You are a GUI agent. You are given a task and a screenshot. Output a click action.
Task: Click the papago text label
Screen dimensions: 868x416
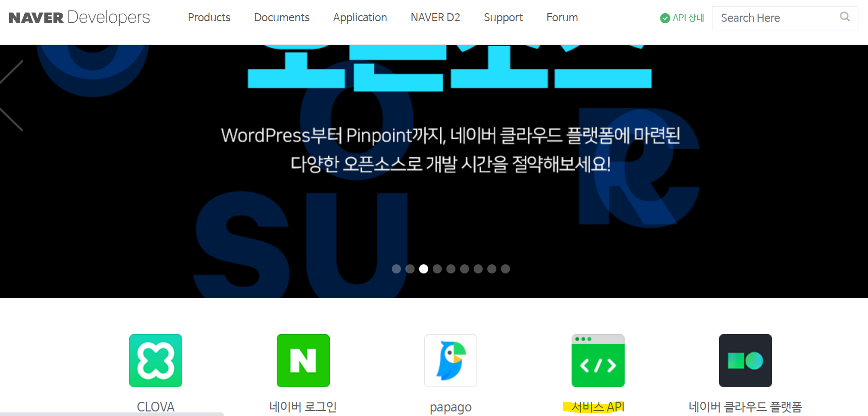coord(450,407)
